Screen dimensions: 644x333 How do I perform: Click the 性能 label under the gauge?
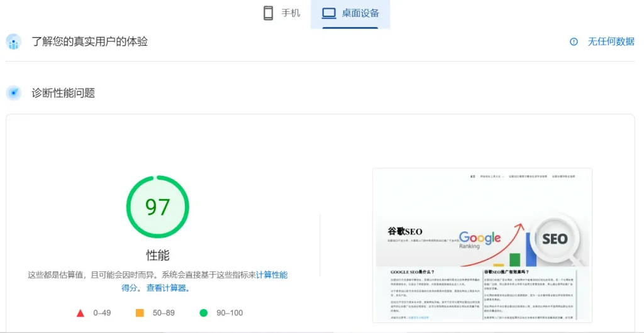point(158,255)
